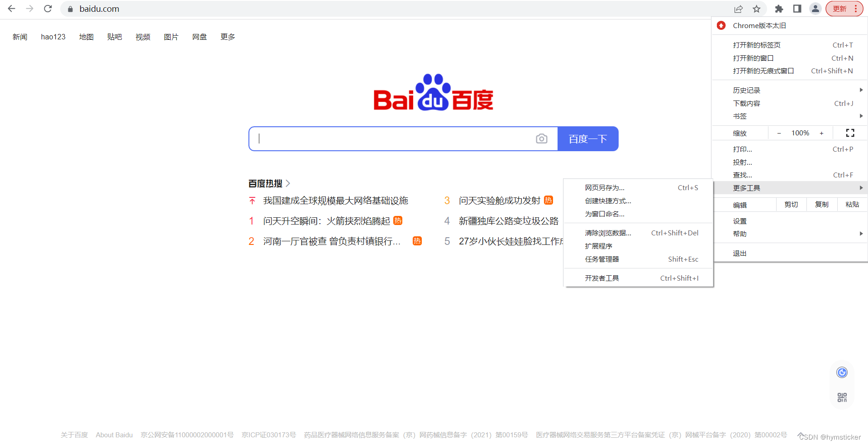The height and width of the screenshot is (445, 868).
Task: Click the share page icon
Action: point(739,9)
